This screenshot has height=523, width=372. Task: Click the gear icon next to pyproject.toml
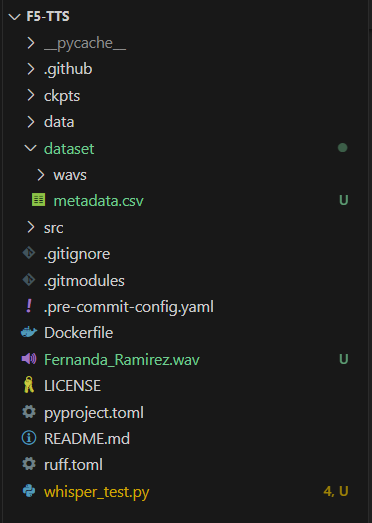pos(29,412)
